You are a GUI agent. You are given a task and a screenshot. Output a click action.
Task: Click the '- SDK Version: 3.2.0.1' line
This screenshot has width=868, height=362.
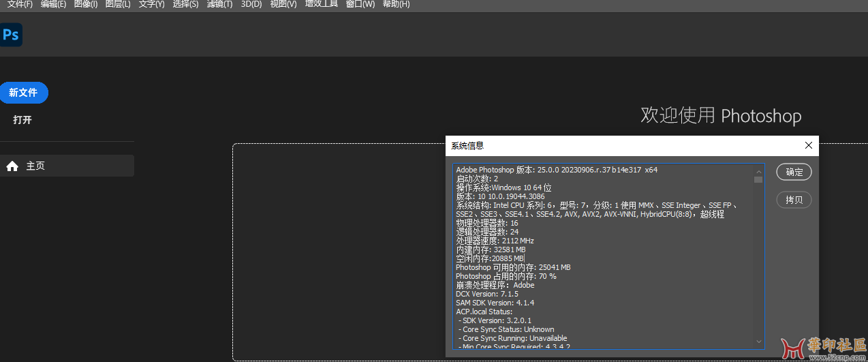[x=495, y=320]
